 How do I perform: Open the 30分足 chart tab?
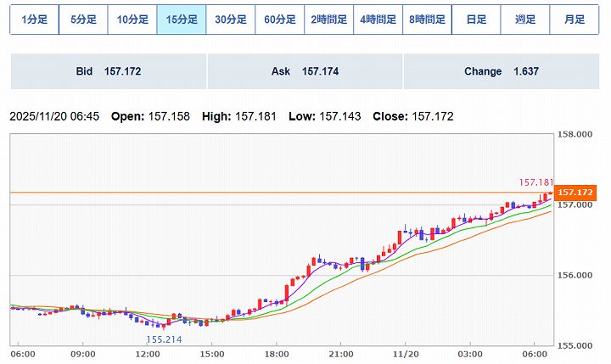(231, 20)
